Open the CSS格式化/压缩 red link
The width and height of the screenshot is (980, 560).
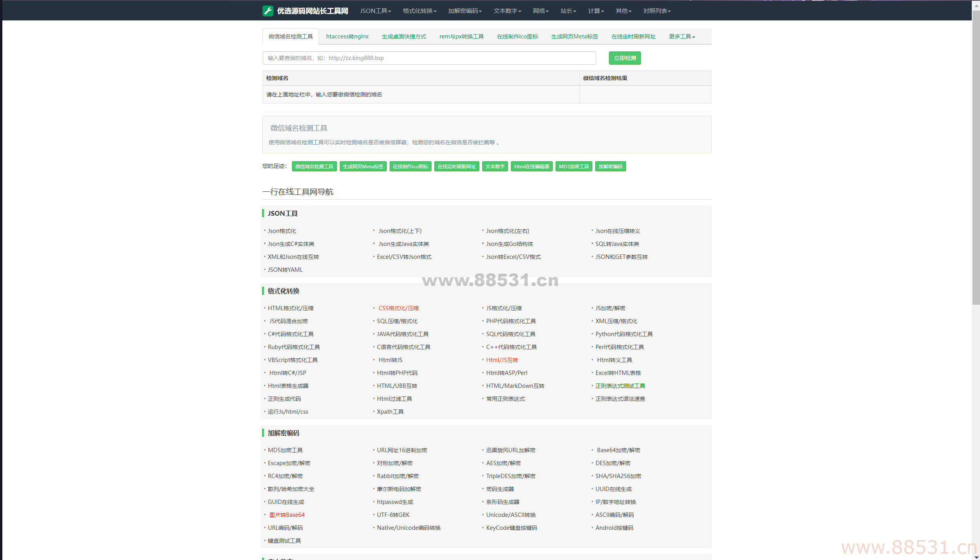398,308
